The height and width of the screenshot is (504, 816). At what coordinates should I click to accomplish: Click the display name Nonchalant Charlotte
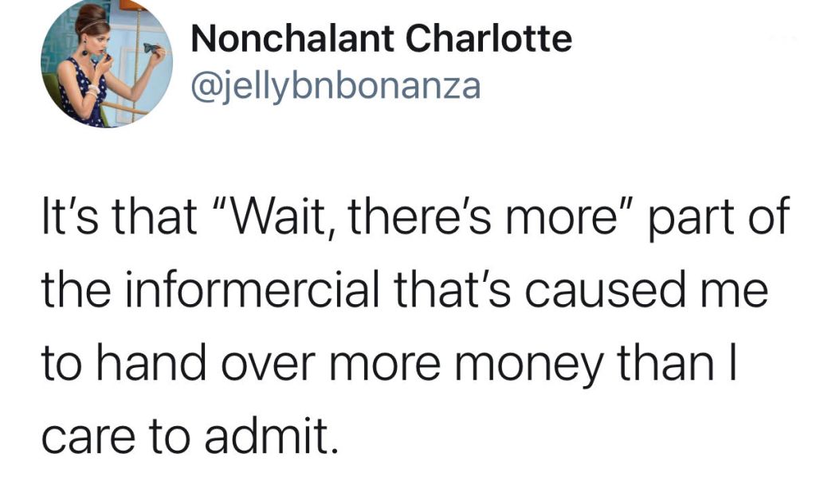pyautogui.click(x=382, y=39)
